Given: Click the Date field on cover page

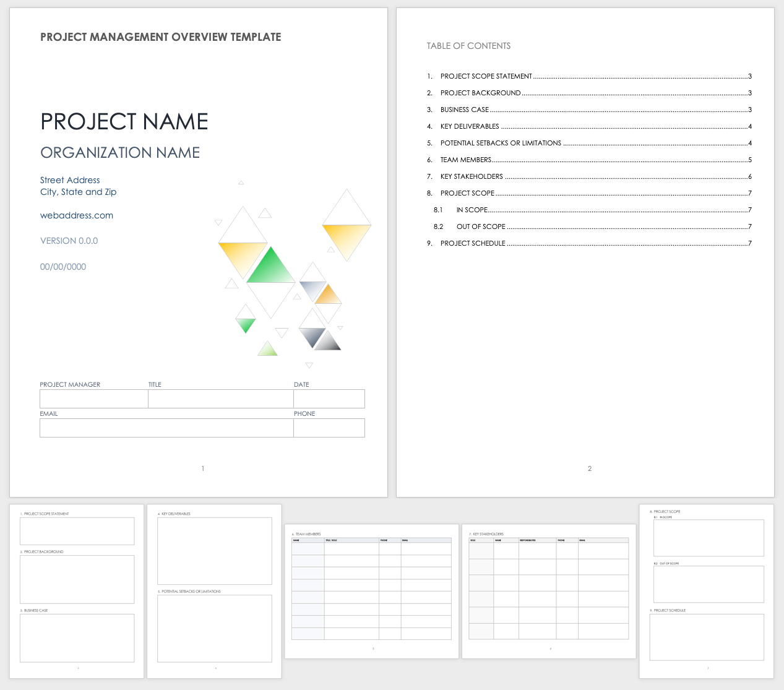Looking at the screenshot, I should [329, 399].
